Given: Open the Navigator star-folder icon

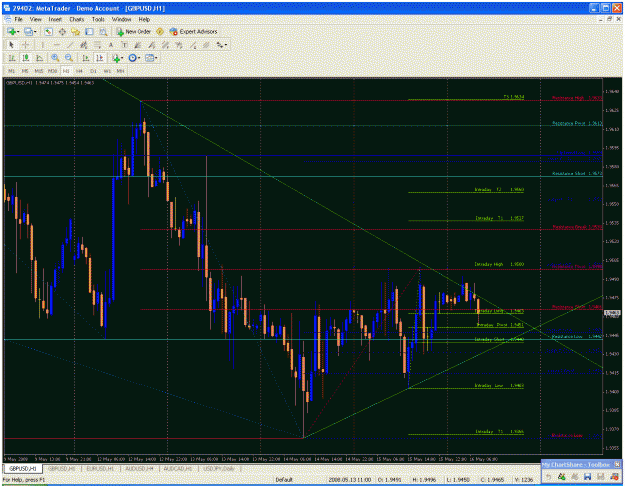Looking at the screenshot, I should click(x=75, y=31).
